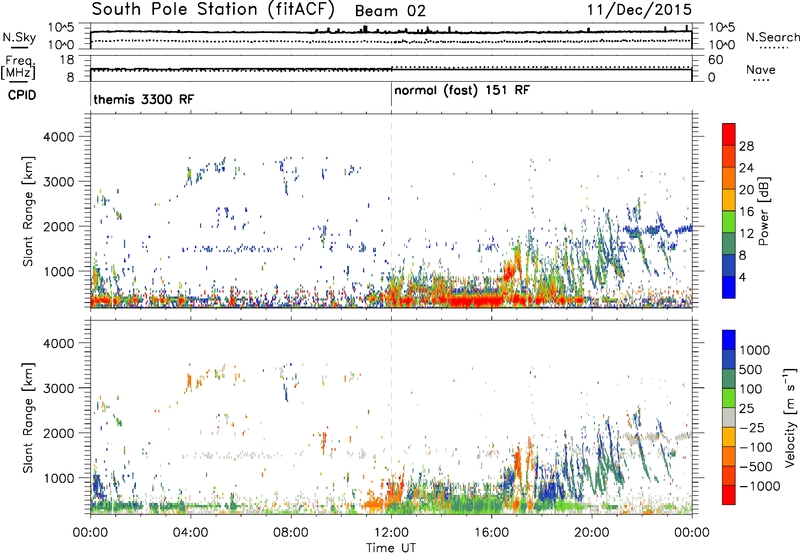Click the '12:00' time axis tick label

(x=391, y=533)
